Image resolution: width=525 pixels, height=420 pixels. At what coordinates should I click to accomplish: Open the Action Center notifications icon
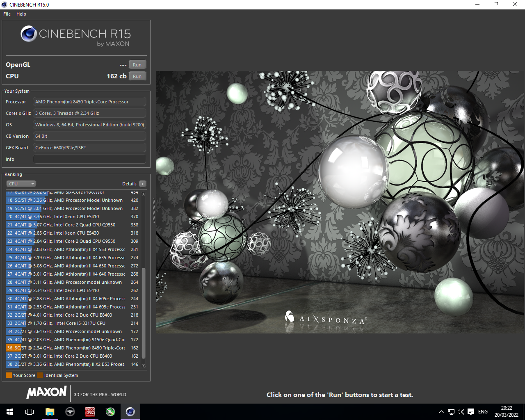[471, 412]
